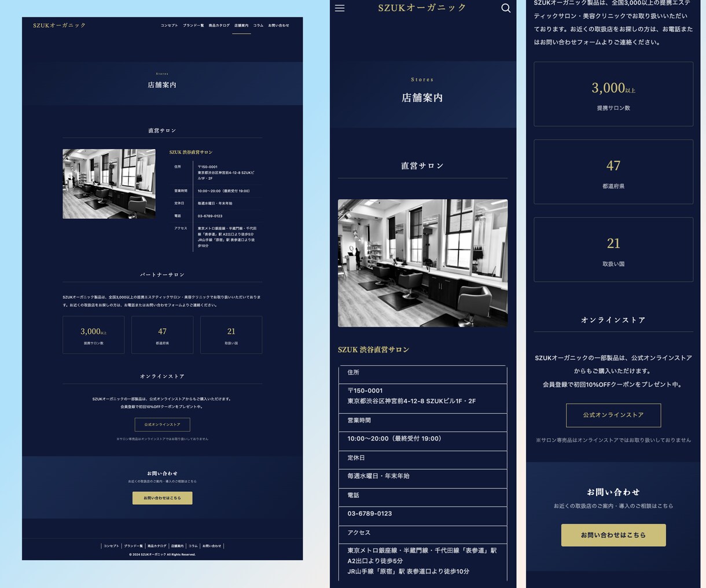This screenshot has height=588, width=706.
Task: Click the 3,000以上 提携サロン数 card in mobile layout
Action: point(613,94)
